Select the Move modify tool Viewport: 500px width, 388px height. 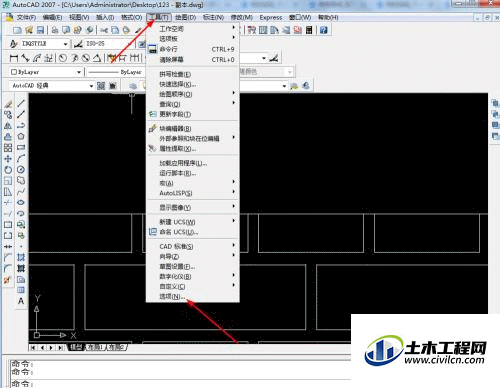point(8,159)
